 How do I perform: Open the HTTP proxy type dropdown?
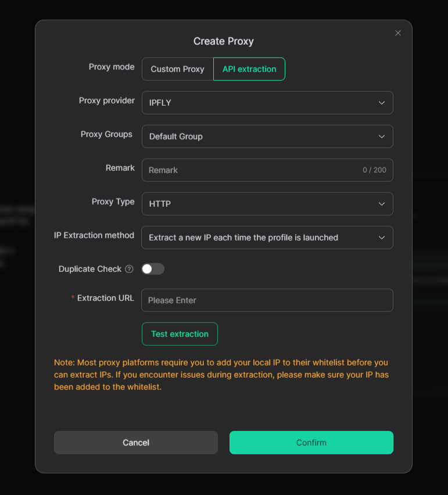point(256,204)
